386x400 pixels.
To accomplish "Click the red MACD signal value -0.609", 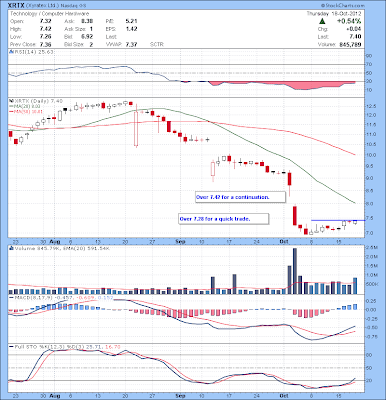I will tap(86, 297).
